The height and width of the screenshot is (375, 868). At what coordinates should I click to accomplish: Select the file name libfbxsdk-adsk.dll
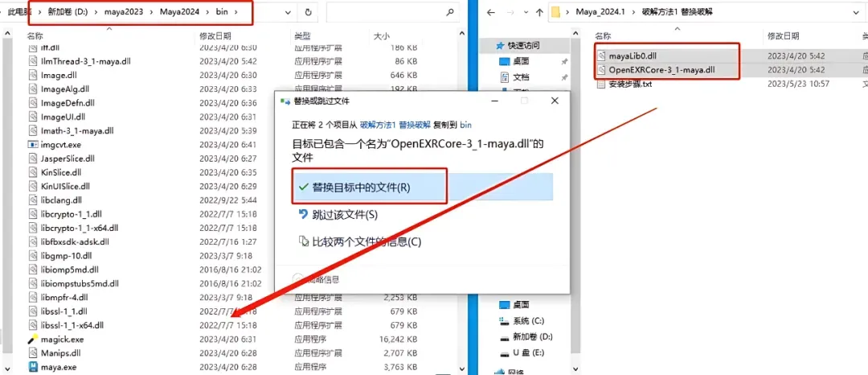point(75,241)
